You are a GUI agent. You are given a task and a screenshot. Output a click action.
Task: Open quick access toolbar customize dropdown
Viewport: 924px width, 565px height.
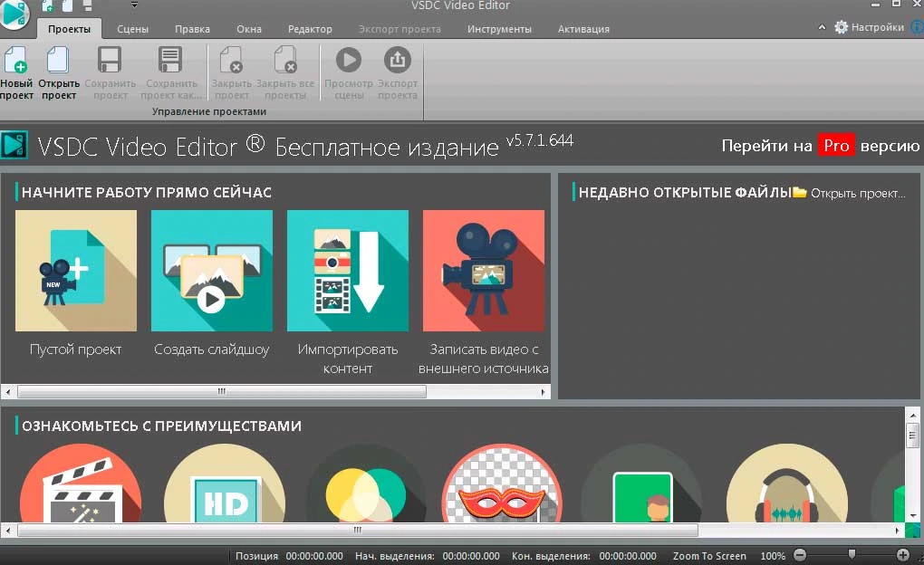point(134,5)
